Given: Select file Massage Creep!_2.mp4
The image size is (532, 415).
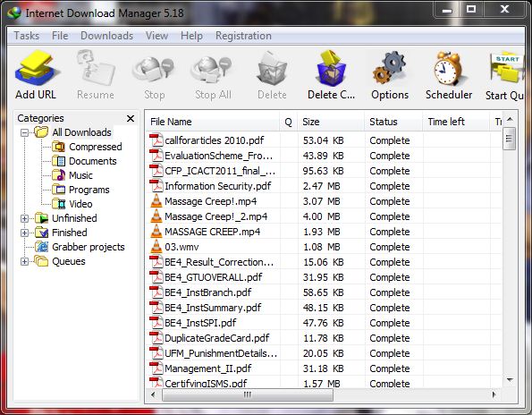Looking at the screenshot, I should [216, 216].
